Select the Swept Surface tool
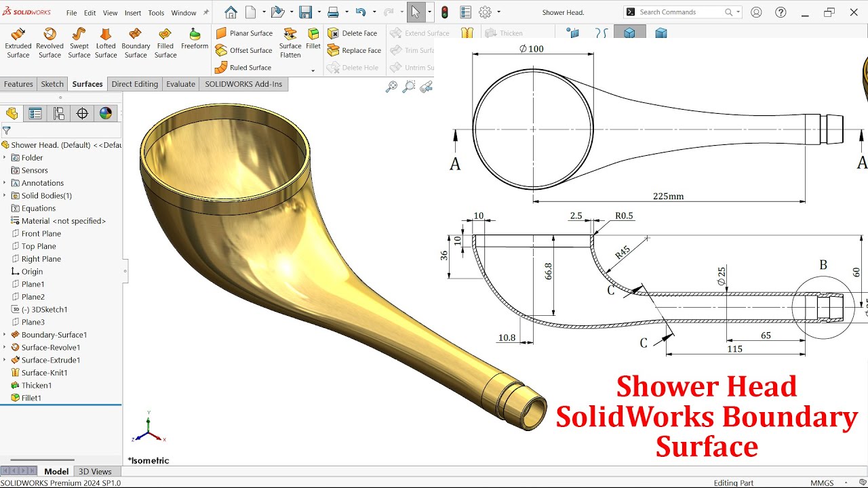 [79, 43]
